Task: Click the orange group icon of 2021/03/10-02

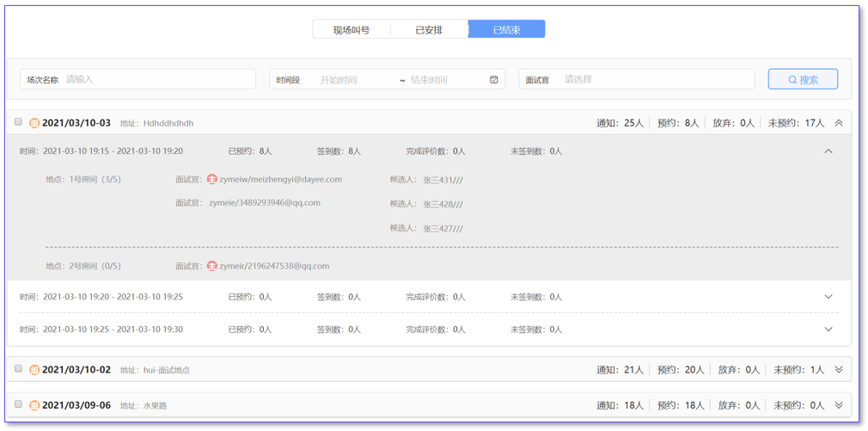Action: (x=34, y=370)
